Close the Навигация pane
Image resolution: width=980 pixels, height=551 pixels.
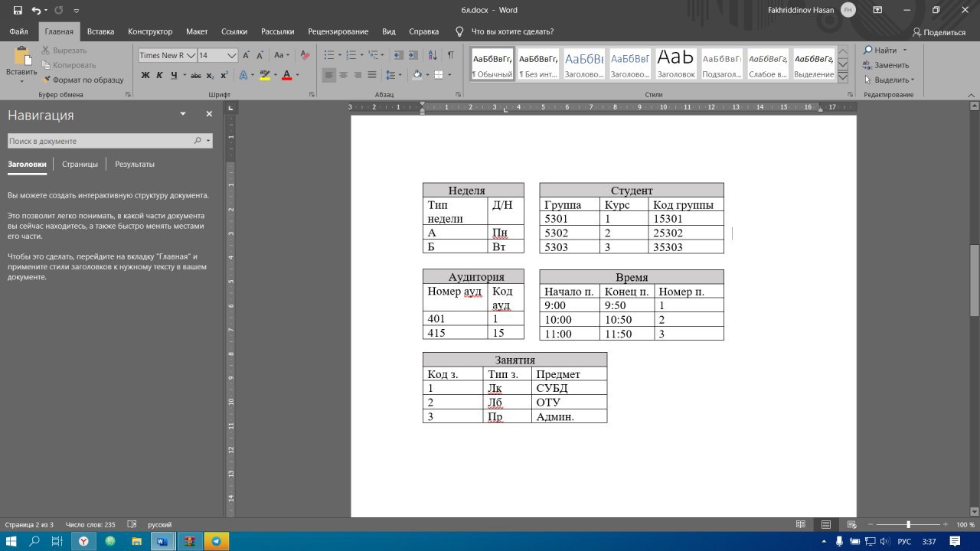point(209,114)
